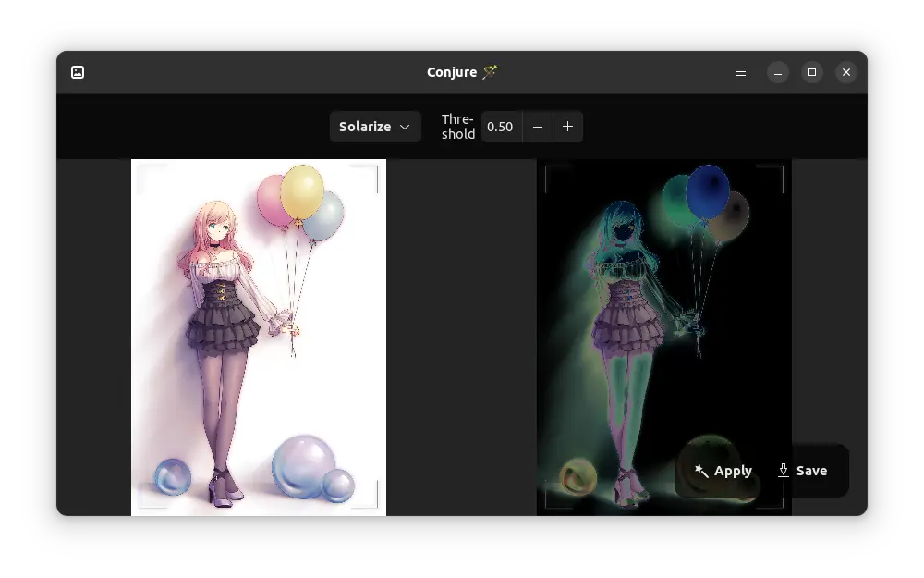This screenshot has height=578, width=924.
Task: Click bottom-left crop corner of solarized preview
Action: tap(547, 506)
